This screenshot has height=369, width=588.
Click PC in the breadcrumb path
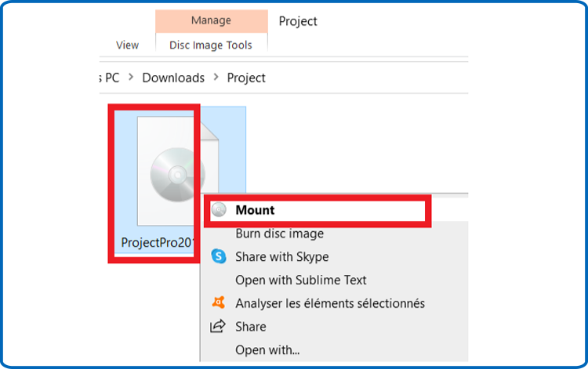[x=112, y=78]
